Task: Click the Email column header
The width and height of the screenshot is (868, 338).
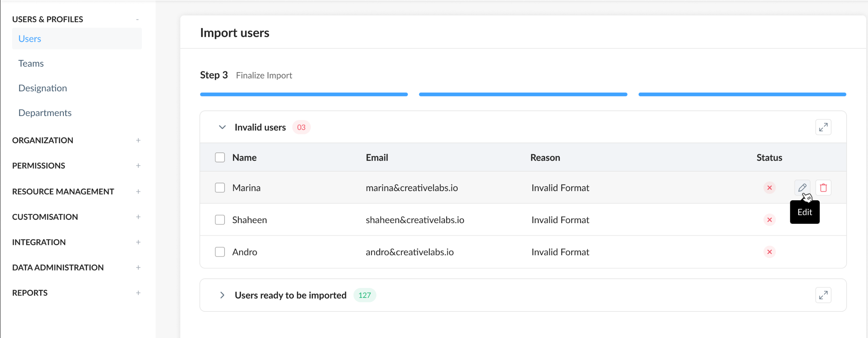Action: coord(377,158)
